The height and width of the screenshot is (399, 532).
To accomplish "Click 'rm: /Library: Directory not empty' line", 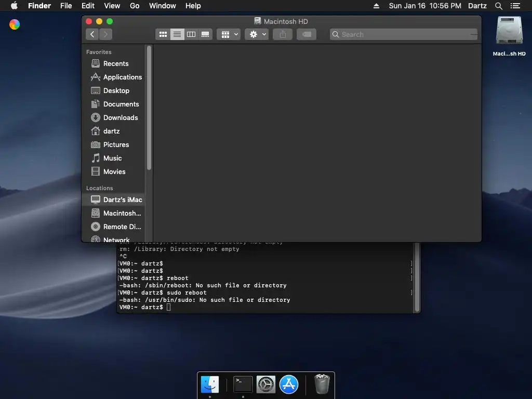I will click(x=179, y=249).
